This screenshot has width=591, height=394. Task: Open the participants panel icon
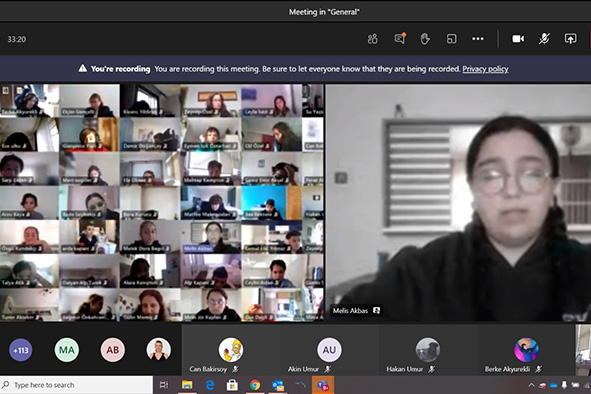pos(372,39)
